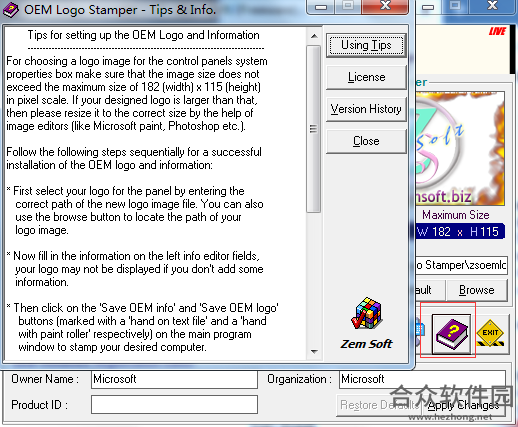Click the 'Maximum Size' label
The width and height of the screenshot is (518, 427).
[456, 215]
